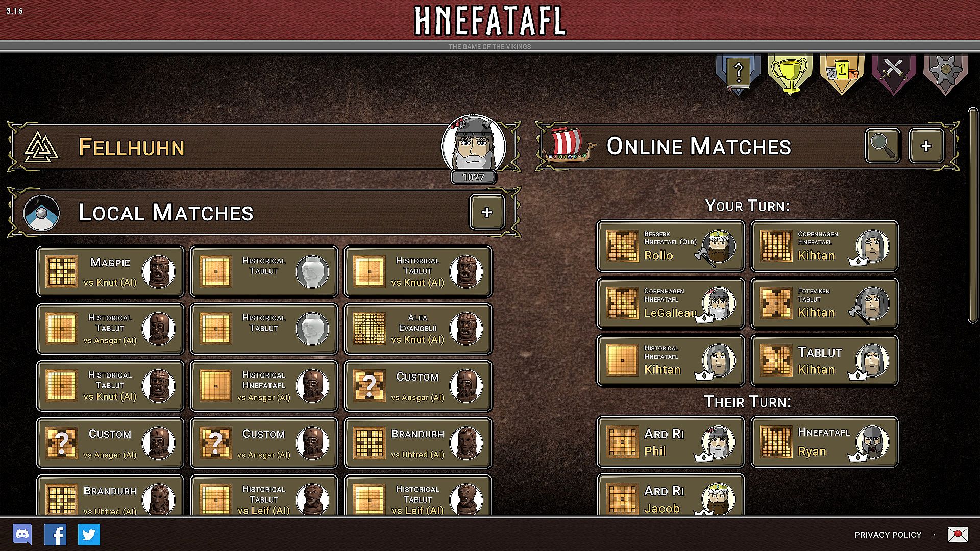
Task: Open Alea Evangelii match vs Knut
Action: coord(418,329)
